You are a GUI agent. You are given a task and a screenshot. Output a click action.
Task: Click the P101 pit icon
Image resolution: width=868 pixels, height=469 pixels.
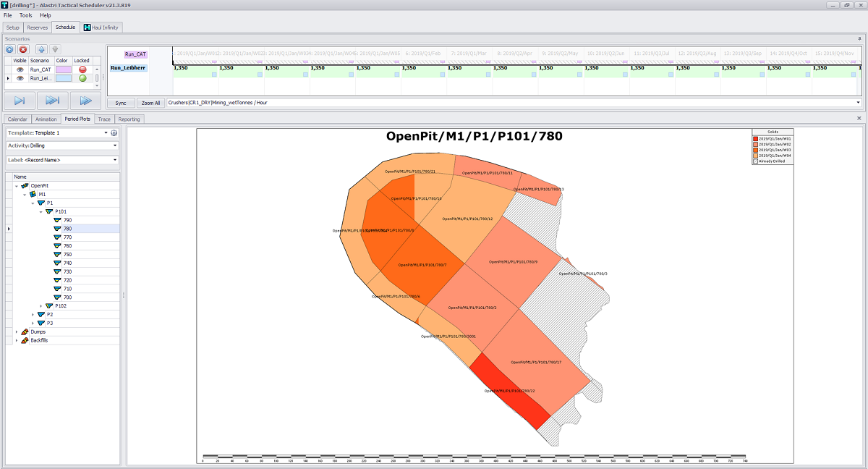[49, 211]
